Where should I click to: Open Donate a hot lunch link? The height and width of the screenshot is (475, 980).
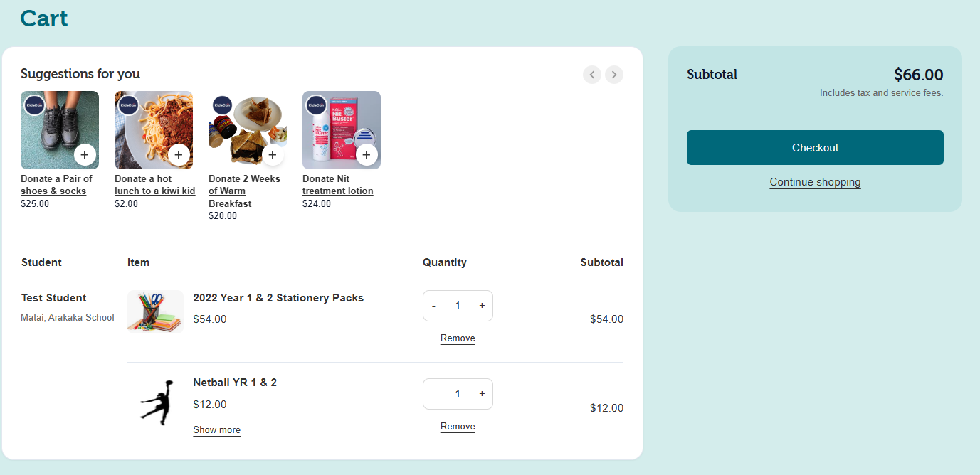(154, 185)
